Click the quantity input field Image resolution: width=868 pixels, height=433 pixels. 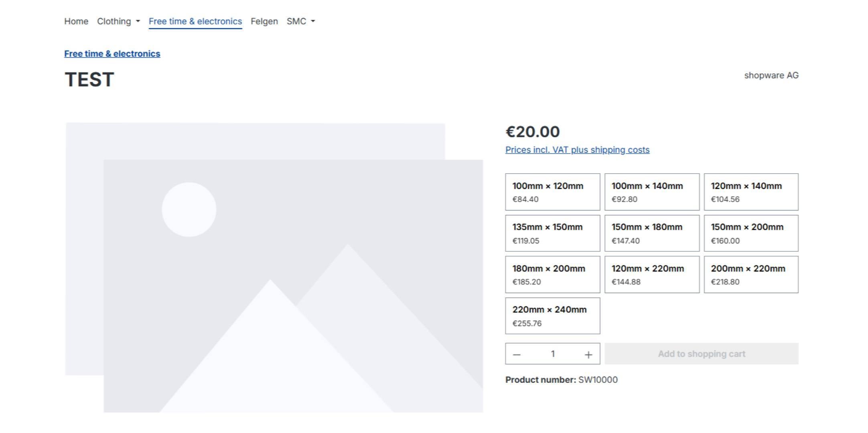point(553,354)
